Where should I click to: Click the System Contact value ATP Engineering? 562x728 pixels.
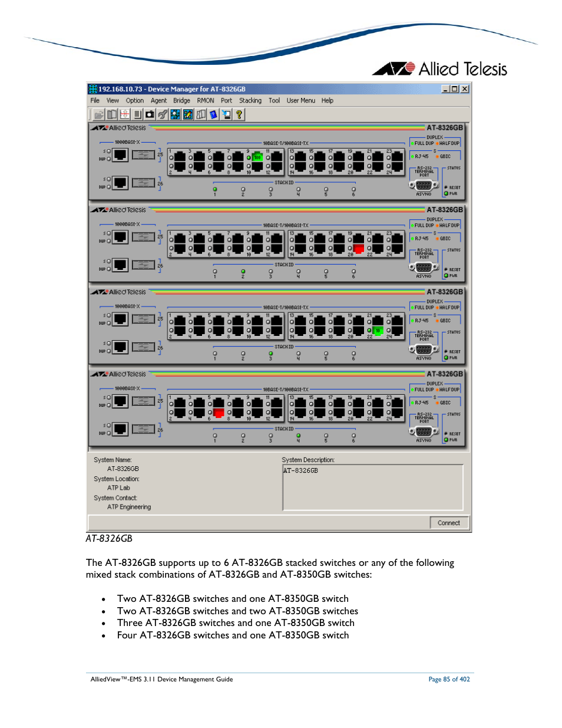[x=129, y=507]
